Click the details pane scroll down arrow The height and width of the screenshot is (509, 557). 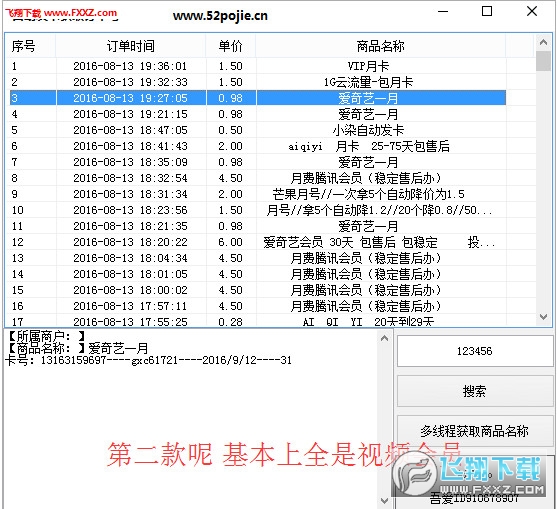384,501
